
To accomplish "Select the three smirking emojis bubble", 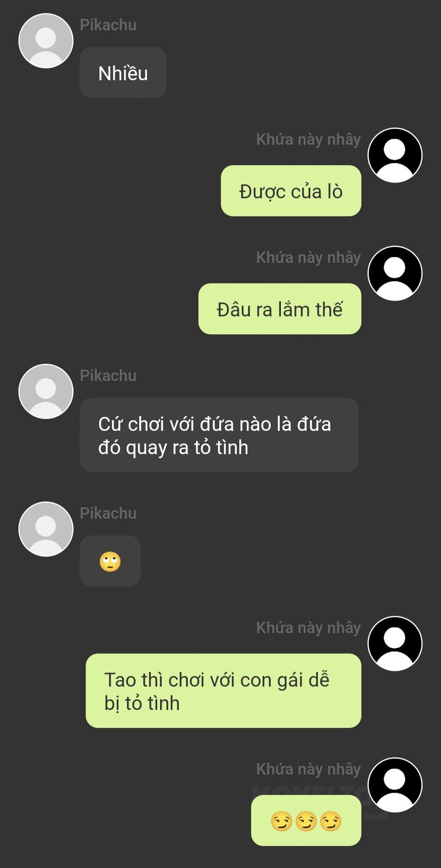I will (306, 820).
